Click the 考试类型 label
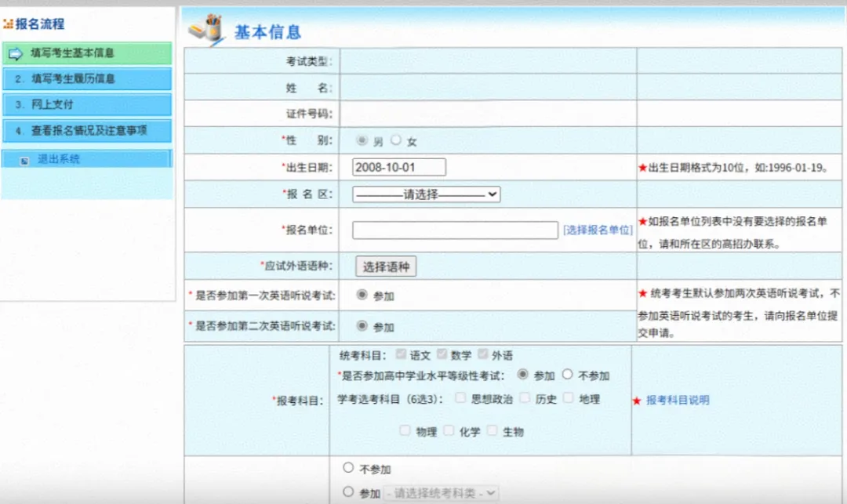This screenshot has width=847, height=504. (x=309, y=61)
